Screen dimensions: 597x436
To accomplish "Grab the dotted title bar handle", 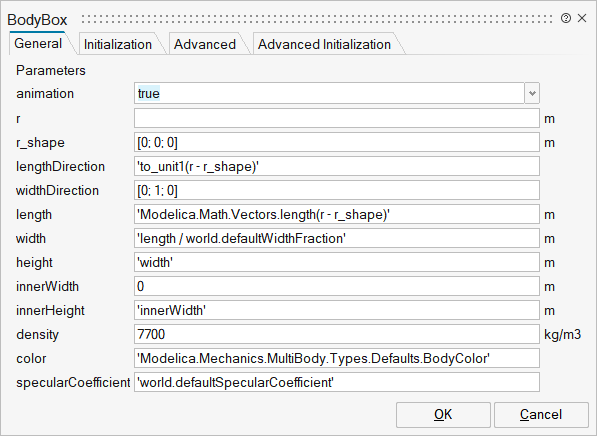I will [317, 19].
